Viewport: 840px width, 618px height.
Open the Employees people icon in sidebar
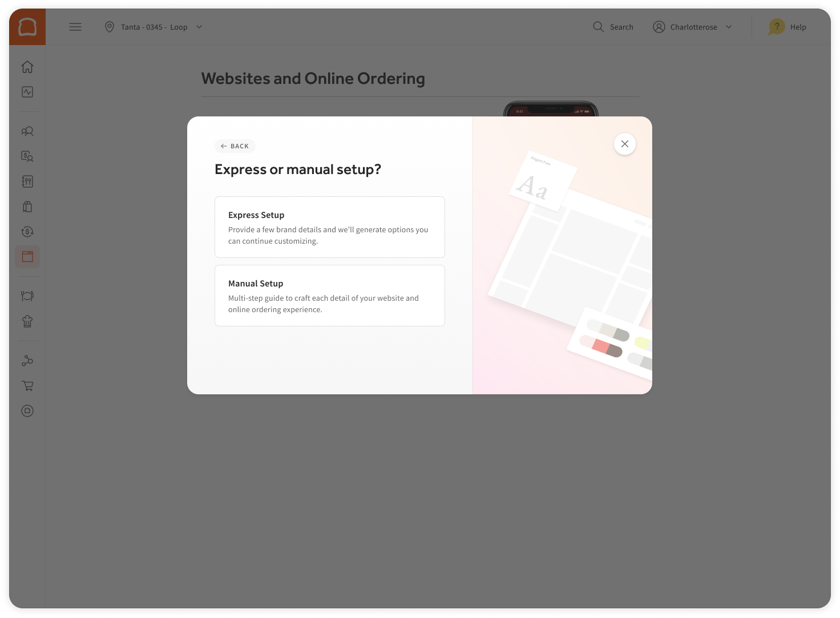click(27, 131)
